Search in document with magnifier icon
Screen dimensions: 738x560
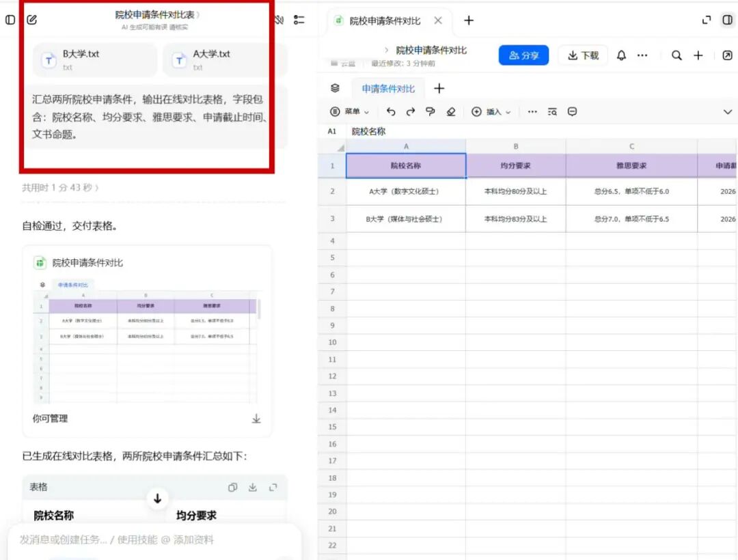click(676, 55)
